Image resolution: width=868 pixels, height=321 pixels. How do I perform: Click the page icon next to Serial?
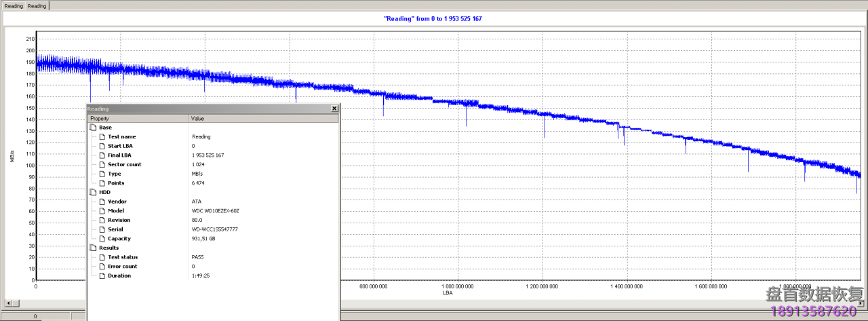point(102,229)
